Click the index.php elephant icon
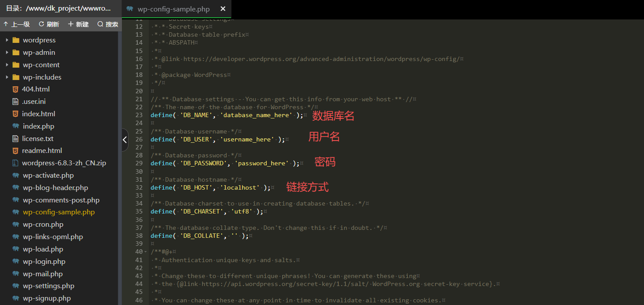644x305 pixels. tap(16, 126)
